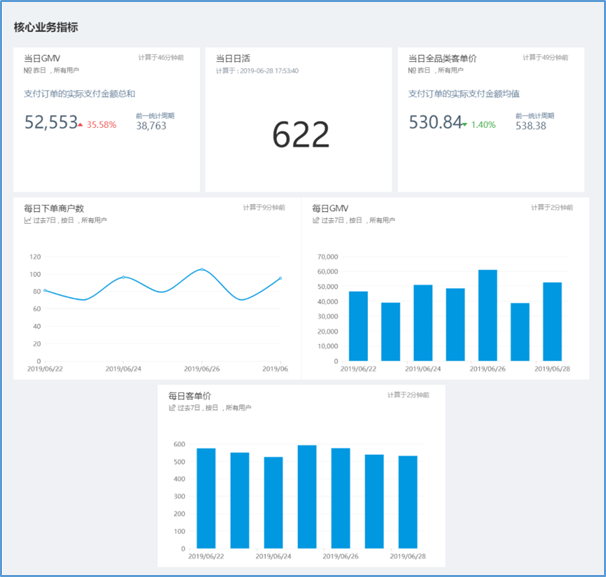606x577 pixels.
Task: Click the 2019/06/22 point on the line chart
Action: 45,290
